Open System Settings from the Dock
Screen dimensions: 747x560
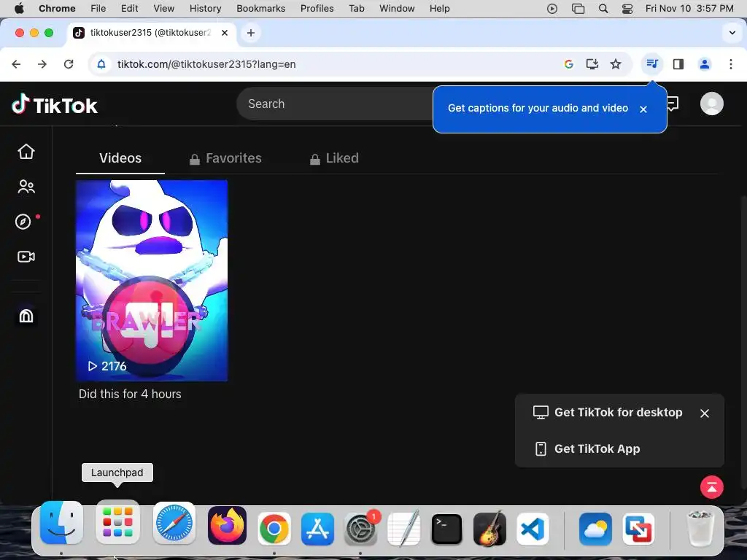click(x=360, y=529)
